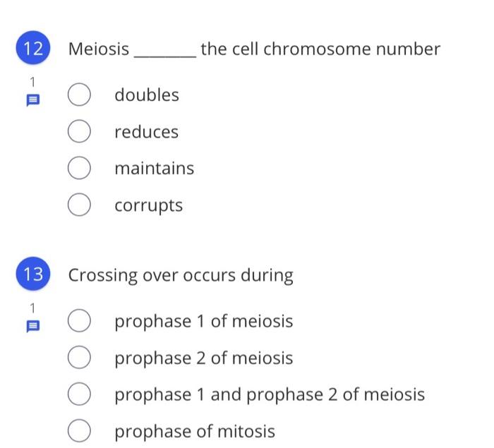This screenshot has height=448, width=494.
Task: Select "prophase 1 and prophase 2 of meiosis"
Action: 79,394
